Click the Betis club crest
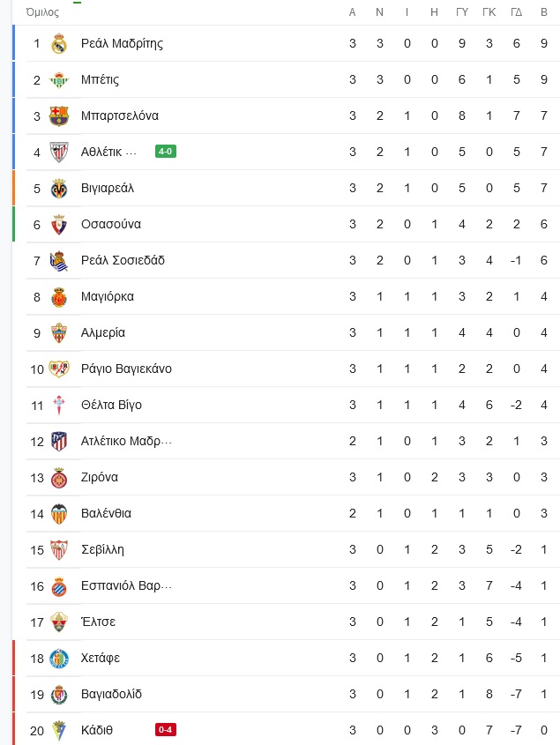 point(59,80)
